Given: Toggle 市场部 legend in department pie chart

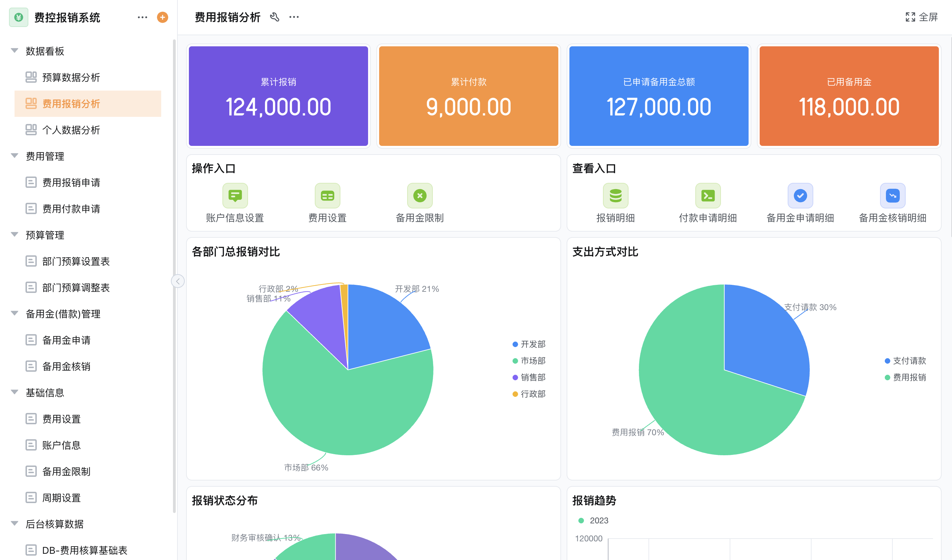Looking at the screenshot, I should click(529, 361).
